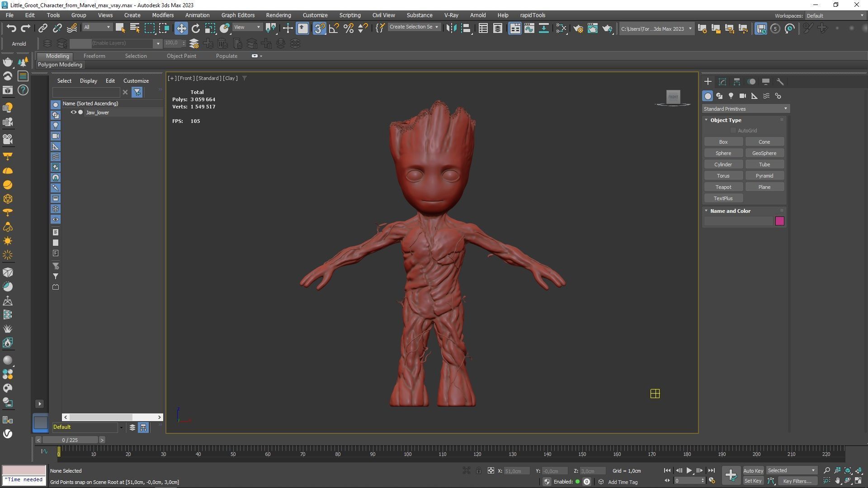
Task: Toggle Sort by Hierarchy in scene explorer
Action: [143, 427]
